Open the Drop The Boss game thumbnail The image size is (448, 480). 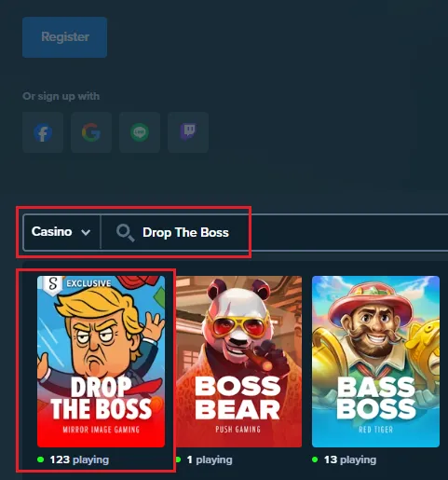tap(101, 362)
